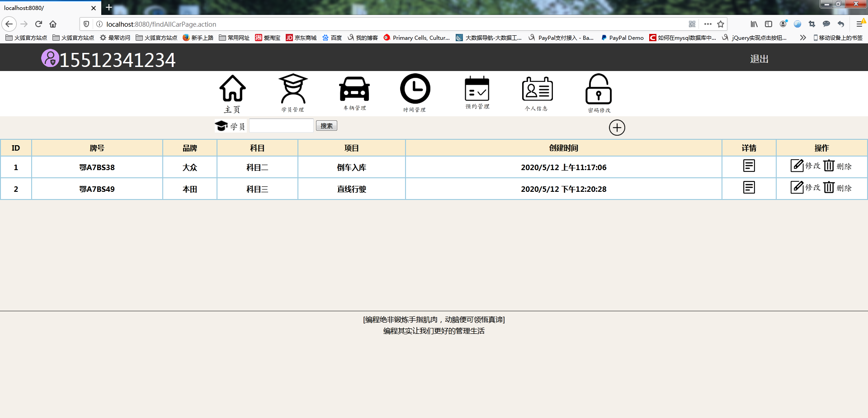Click the 退出 logout link

pyautogui.click(x=759, y=59)
